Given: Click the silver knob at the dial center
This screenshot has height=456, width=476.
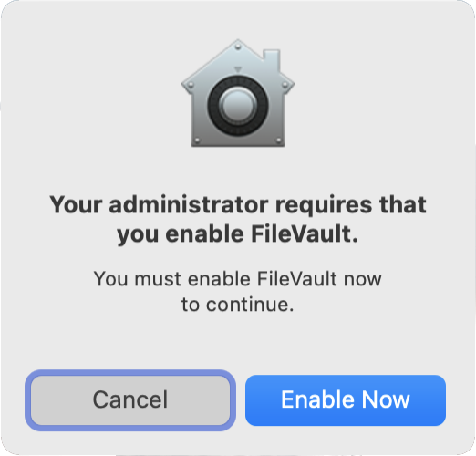Looking at the screenshot, I should coord(238,106).
